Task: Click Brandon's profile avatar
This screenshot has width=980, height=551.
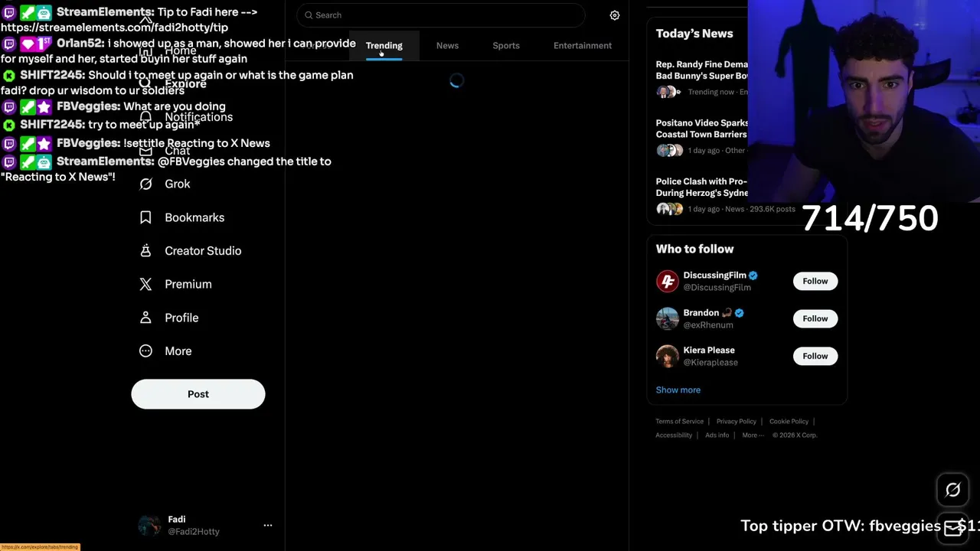Action: point(667,318)
